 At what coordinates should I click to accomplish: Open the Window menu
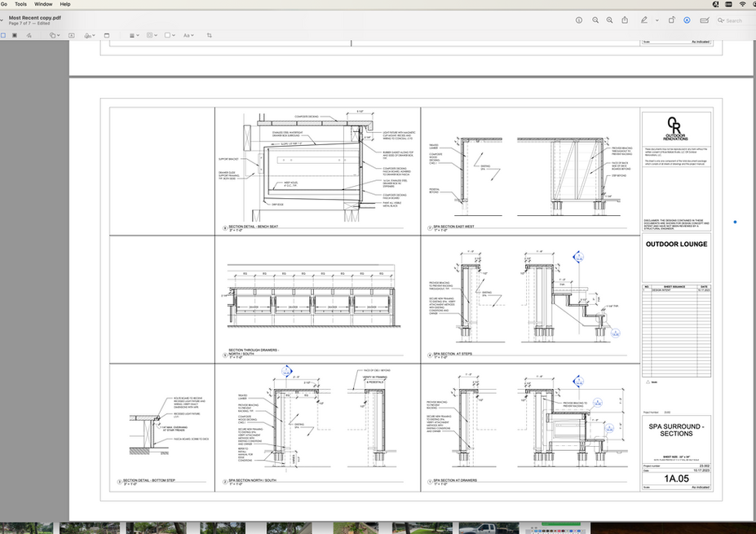[43, 4]
